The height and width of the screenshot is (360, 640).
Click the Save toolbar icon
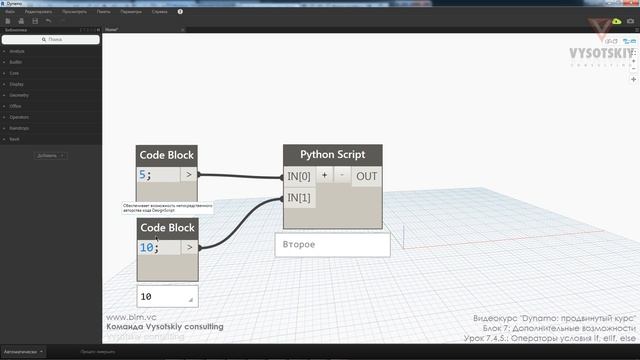(35, 21)
